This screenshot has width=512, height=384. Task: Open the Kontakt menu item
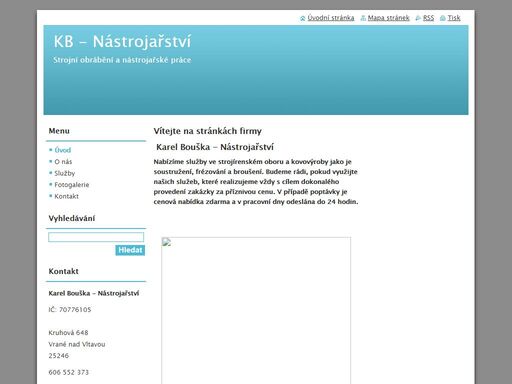(x=66, y=196)
